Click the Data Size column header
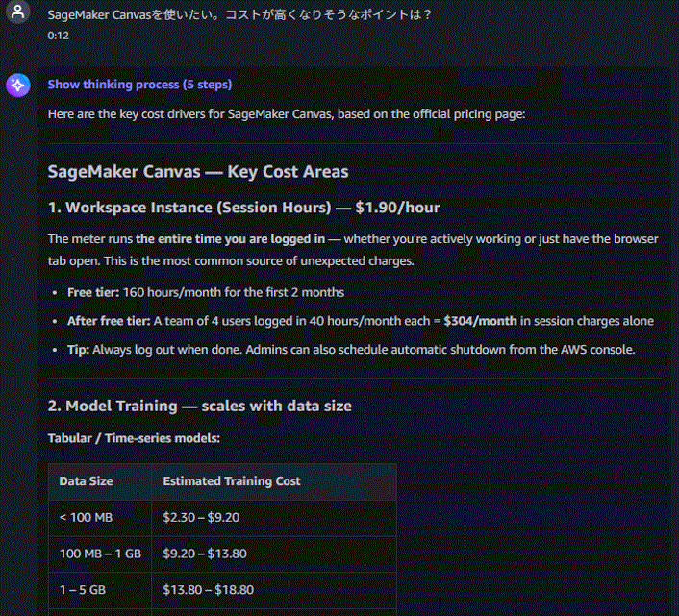Image resolution: width=679 pixels, height=616 pixels. (100, 481)
